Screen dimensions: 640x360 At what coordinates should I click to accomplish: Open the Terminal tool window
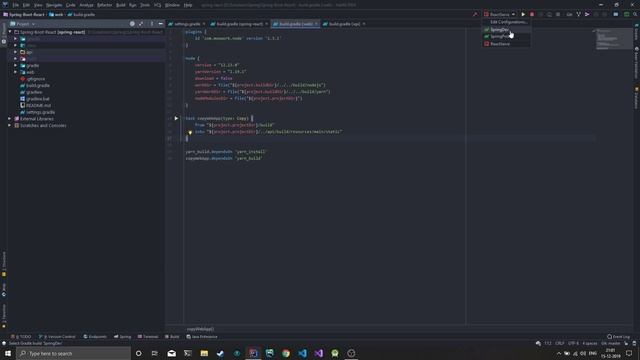click(148, 337)
